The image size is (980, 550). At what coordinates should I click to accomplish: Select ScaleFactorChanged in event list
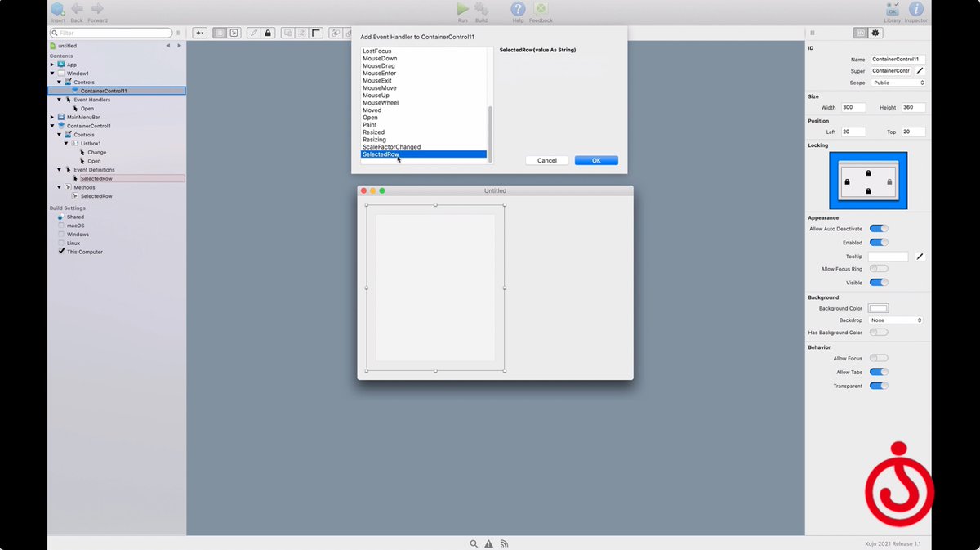tap(424, 147)
